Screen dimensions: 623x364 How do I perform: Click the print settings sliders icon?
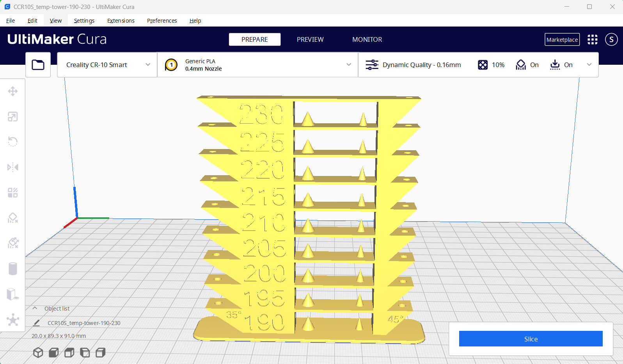pos(372,65)
